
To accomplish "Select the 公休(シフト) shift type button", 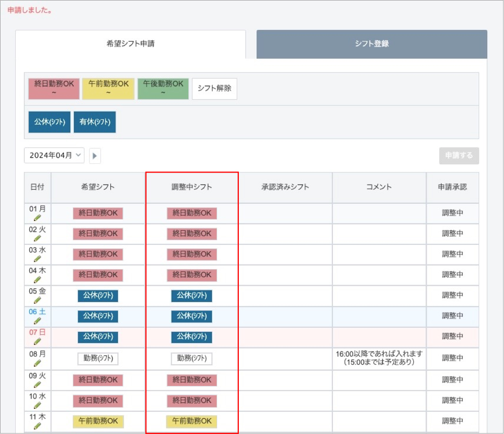I will [50, 122].
